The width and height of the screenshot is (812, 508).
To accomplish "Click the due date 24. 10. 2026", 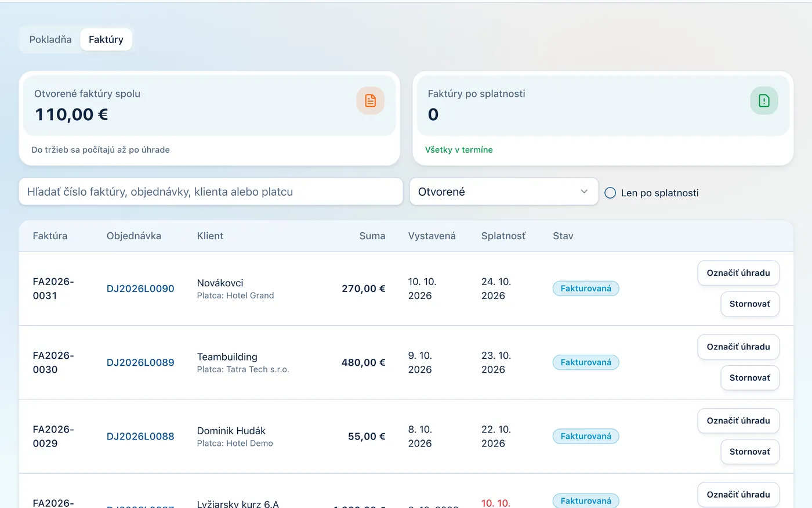I will (x=496, y=289).
